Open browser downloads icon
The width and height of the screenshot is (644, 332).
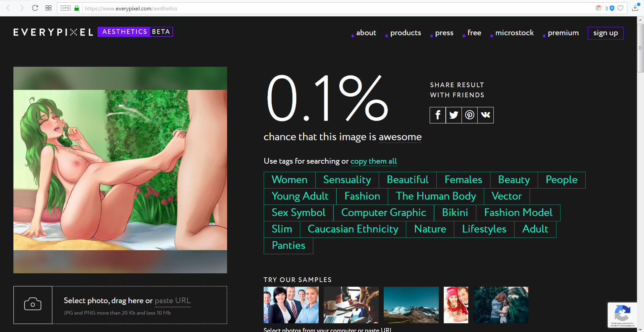pyautogui.click(x=635, y=8)
